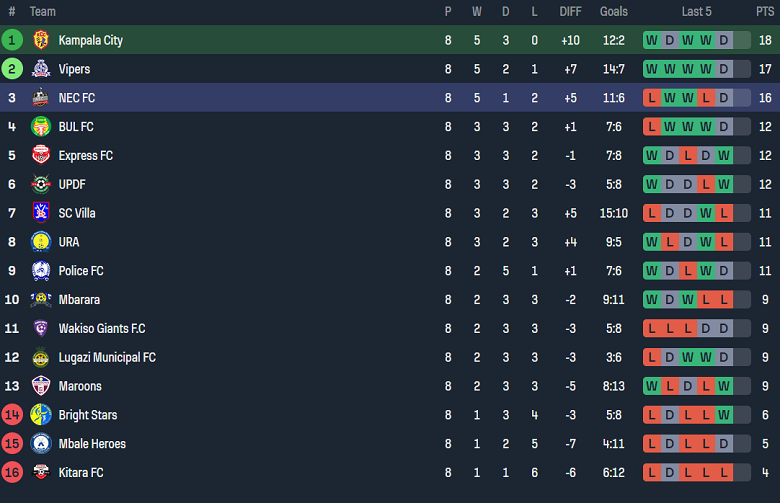This screenshot has height=503, width=780.
Task: Open the Mbarara team page
Action: (x=79, y=300)
